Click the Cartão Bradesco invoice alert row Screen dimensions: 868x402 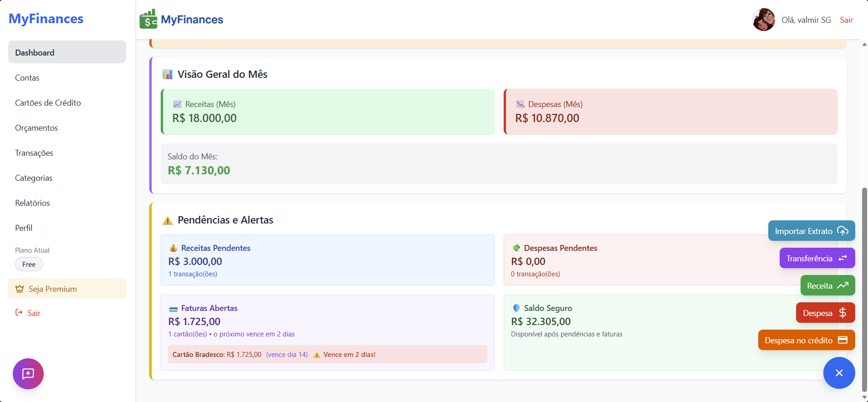[x=327, y=354]
